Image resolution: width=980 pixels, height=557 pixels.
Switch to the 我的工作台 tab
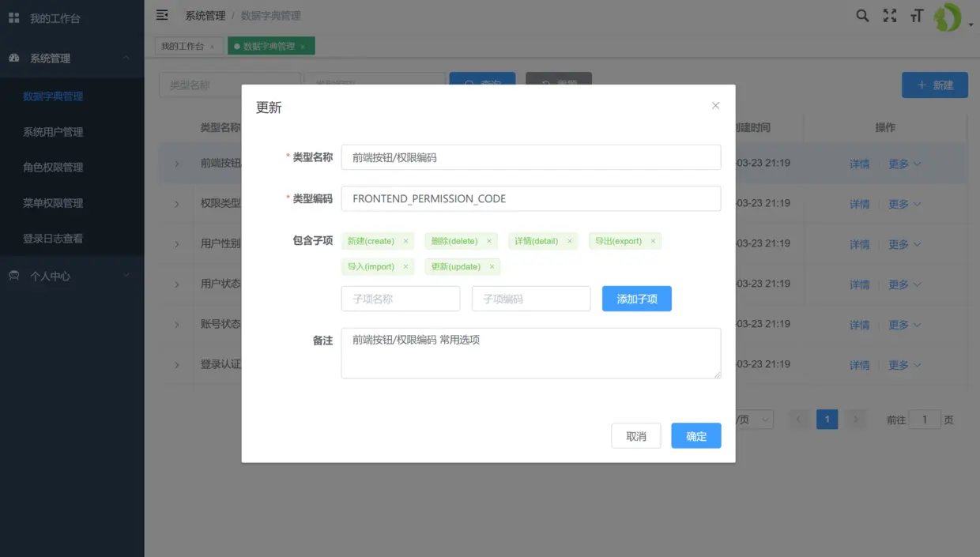tap(183, 45)
